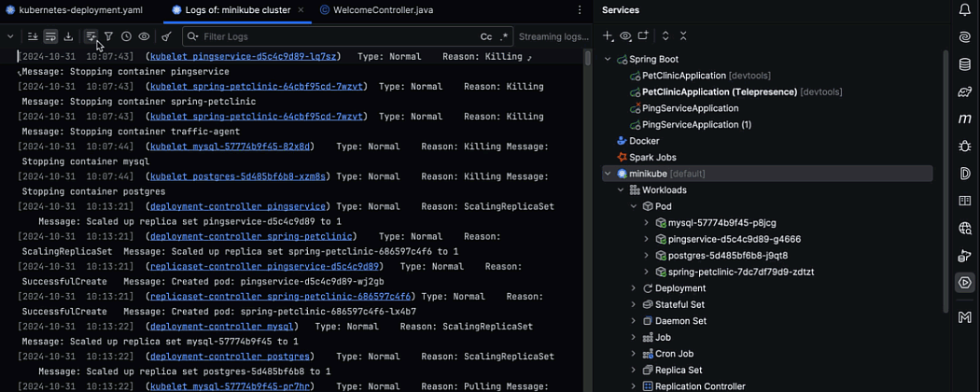
Task: Clear logs with the broom icon
Action: pyautogui.click(x=166, y=37)
